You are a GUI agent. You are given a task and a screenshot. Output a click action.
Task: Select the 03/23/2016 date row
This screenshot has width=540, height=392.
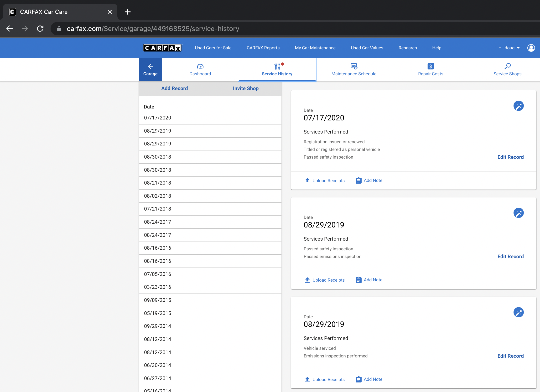tap(210, 287)
